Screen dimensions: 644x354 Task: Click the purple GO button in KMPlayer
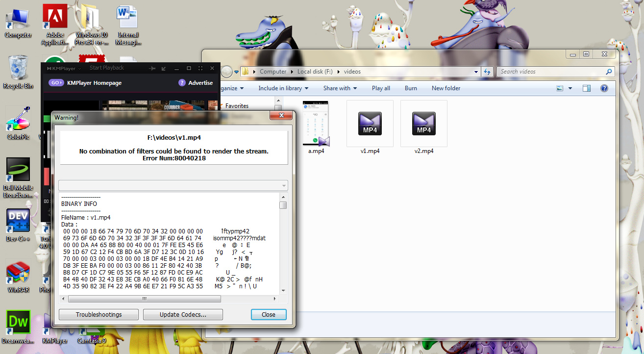coord(56,83)
